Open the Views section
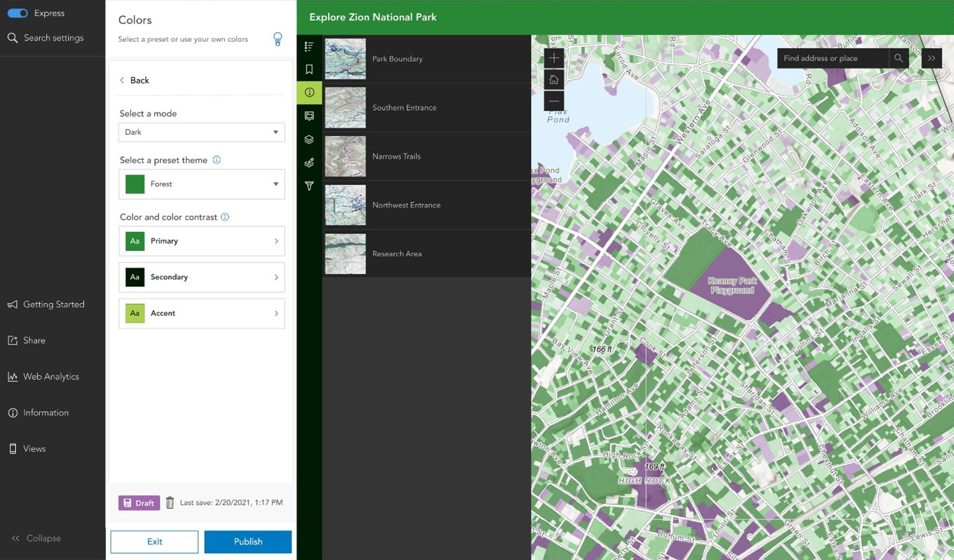The image size is (954, 560). pyautogui.click(x=27, y=449)
